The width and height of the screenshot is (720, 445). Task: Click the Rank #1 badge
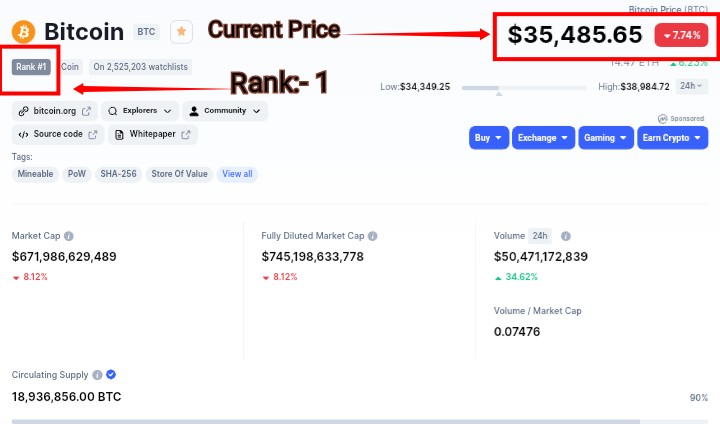coord(31,67)
